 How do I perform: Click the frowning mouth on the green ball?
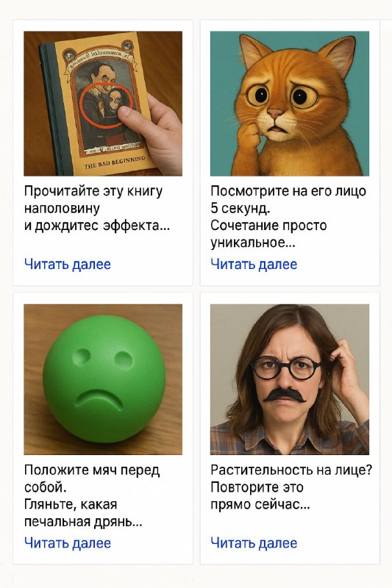coord(99,400)
